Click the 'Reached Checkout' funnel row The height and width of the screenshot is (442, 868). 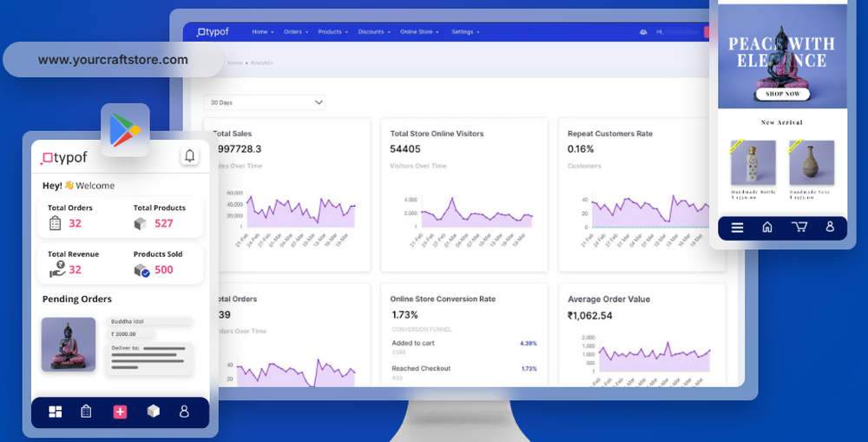tap(464, 373)
